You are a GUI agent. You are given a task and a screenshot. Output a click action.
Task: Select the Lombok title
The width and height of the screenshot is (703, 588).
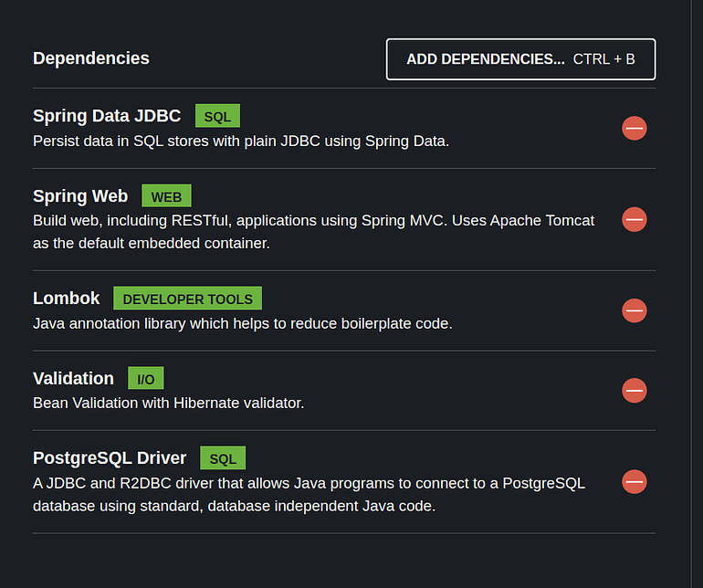(67, 299)
